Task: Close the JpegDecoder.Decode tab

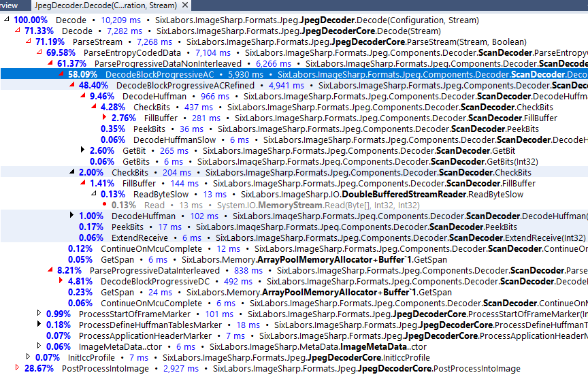Action: [185, 5]
